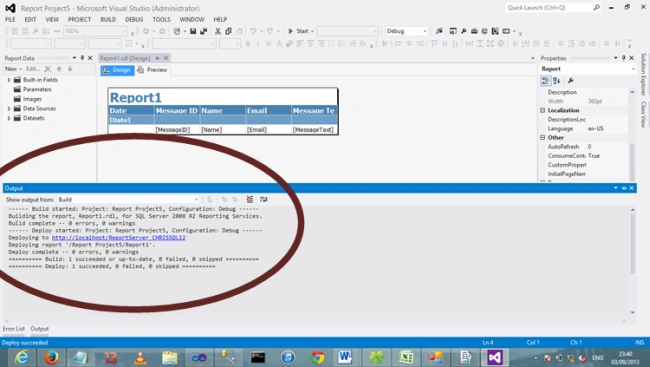
Task: Select the [MessageID] cell in the table
Action: pos(177,130)
